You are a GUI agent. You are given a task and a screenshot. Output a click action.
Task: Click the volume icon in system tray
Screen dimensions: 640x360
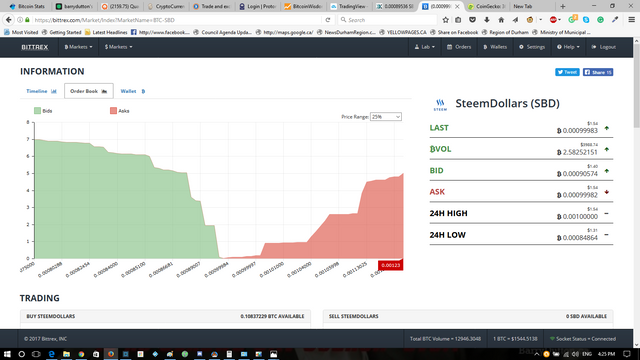[575, 354]
